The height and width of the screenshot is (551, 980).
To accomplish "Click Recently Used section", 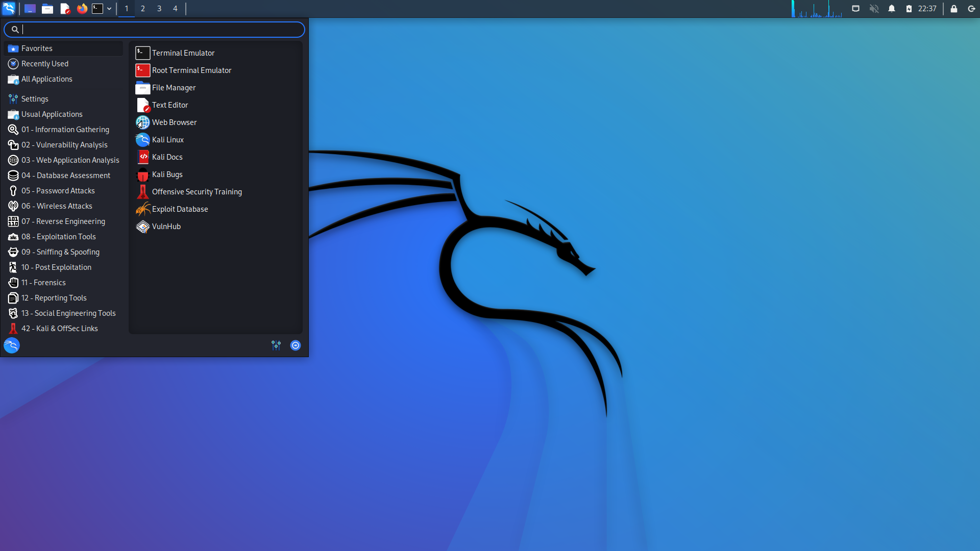I will pyautogui.click(x=44, y=63).
